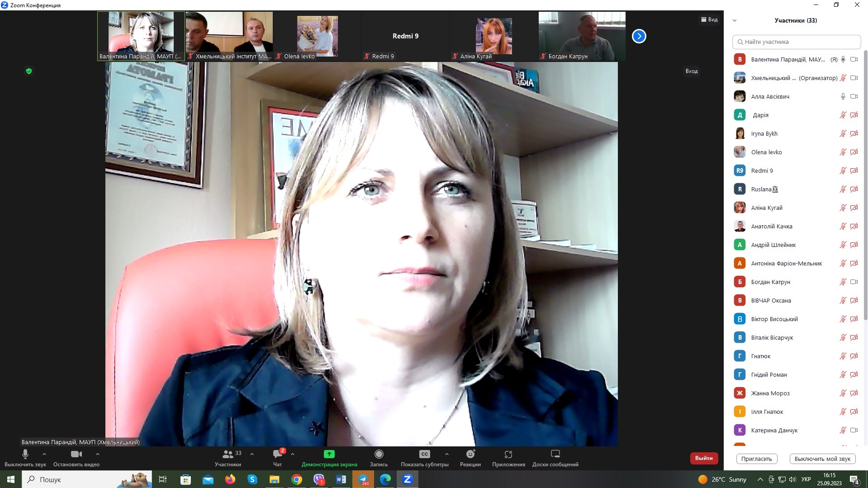
Task: Expand the subtitles options arrow
Action: [447, 454]
